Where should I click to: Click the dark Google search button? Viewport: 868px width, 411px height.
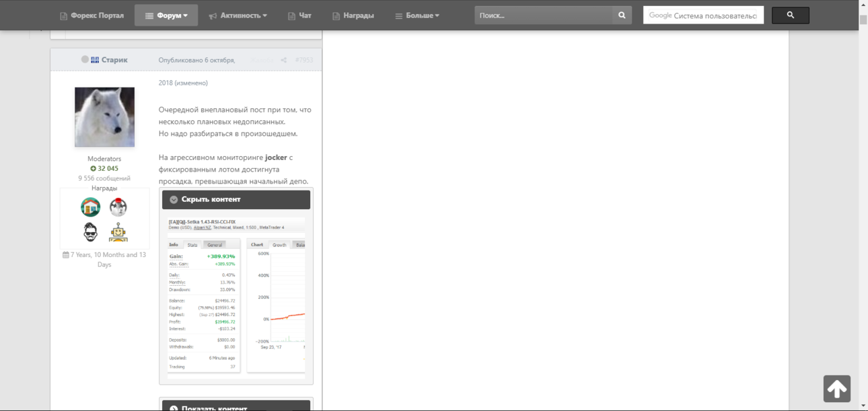[x=790, y=15]
